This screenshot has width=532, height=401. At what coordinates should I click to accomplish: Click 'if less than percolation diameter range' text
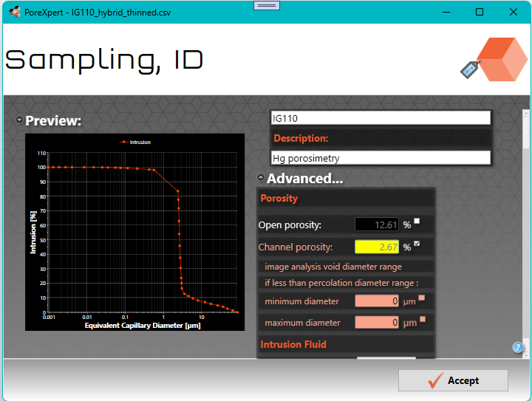341,283
